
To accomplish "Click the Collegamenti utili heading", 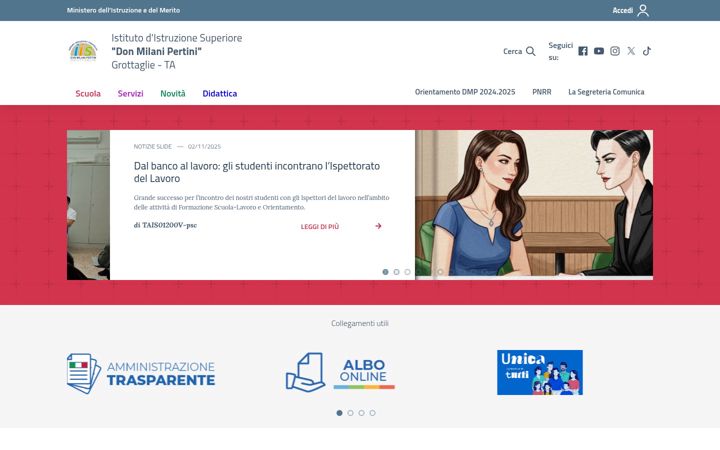I will pyautogui.click(x=360, y=323).
